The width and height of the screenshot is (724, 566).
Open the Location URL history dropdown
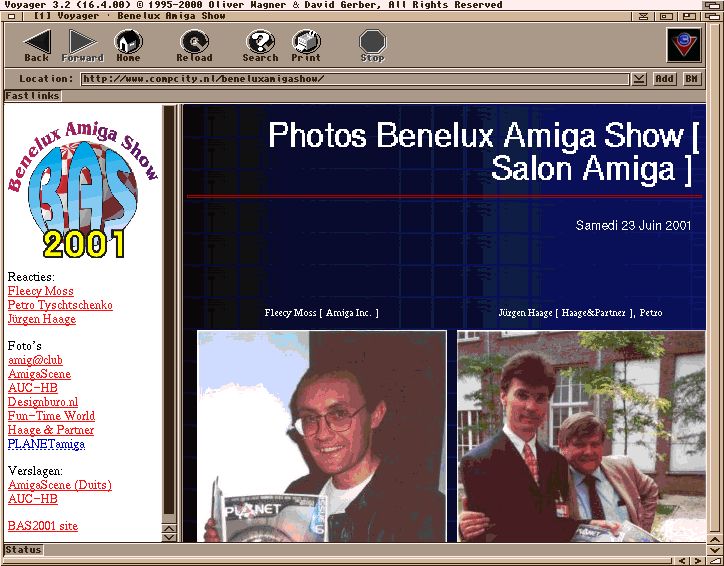(x=639, y=79)
